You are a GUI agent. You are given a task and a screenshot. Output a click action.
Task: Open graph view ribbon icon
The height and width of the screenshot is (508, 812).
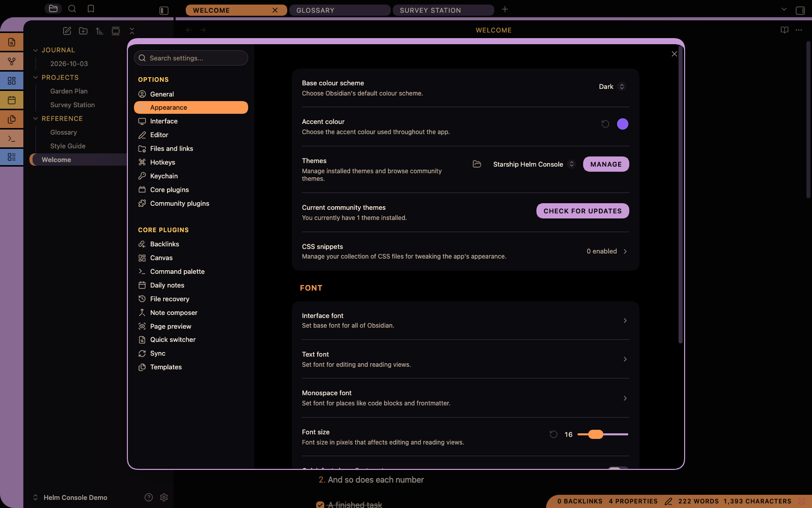[x=12, y=61]
